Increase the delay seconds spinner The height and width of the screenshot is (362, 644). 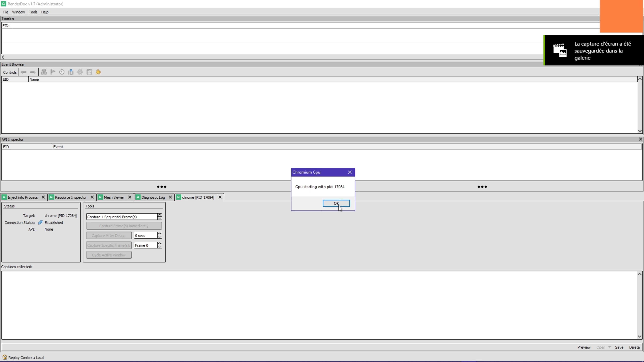click(x=159, y=234)
